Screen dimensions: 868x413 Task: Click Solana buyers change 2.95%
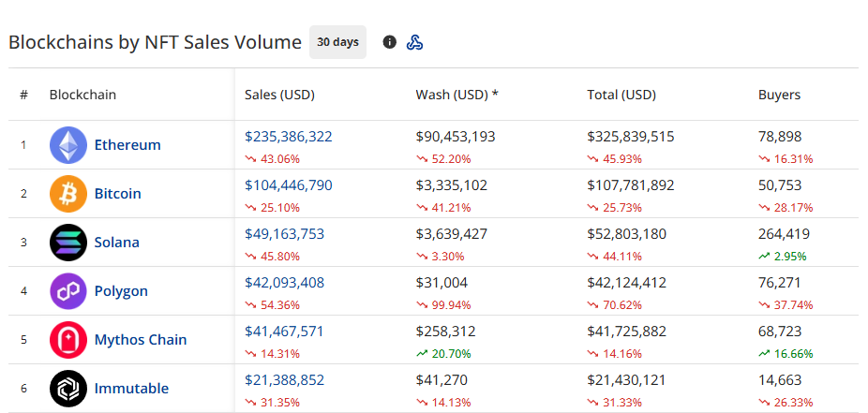(783, 257)
